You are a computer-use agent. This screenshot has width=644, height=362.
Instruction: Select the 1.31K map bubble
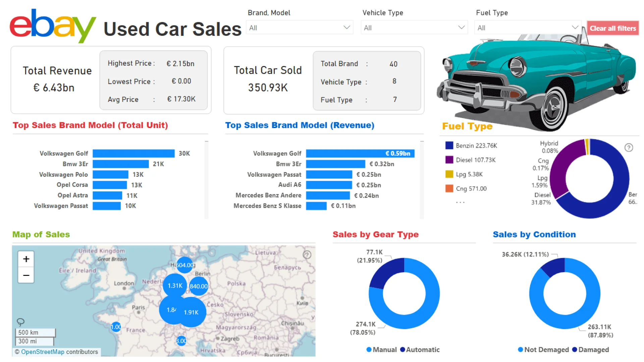pos(175,286)
